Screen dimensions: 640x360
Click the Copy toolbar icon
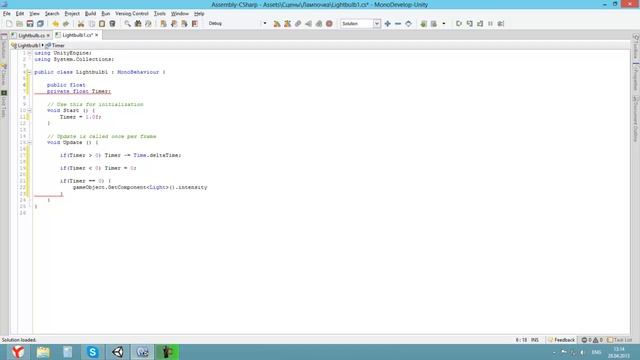coord(91,24)
